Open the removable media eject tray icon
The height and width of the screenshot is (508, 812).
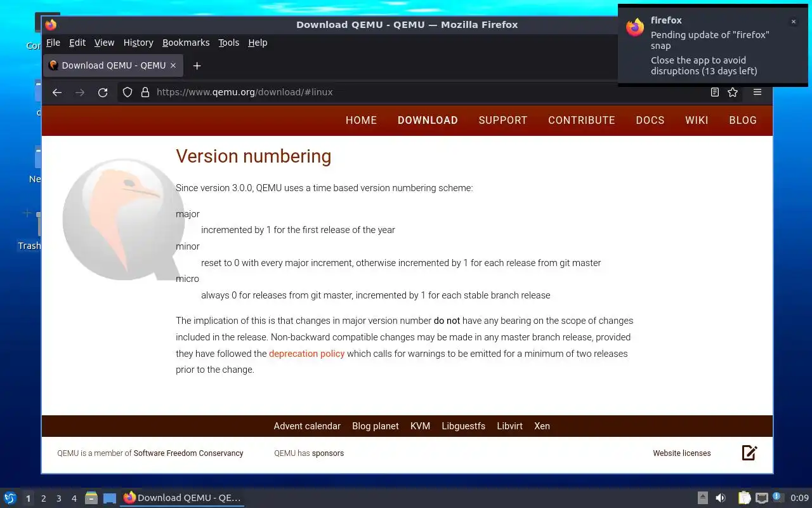(x=703, y=498)
